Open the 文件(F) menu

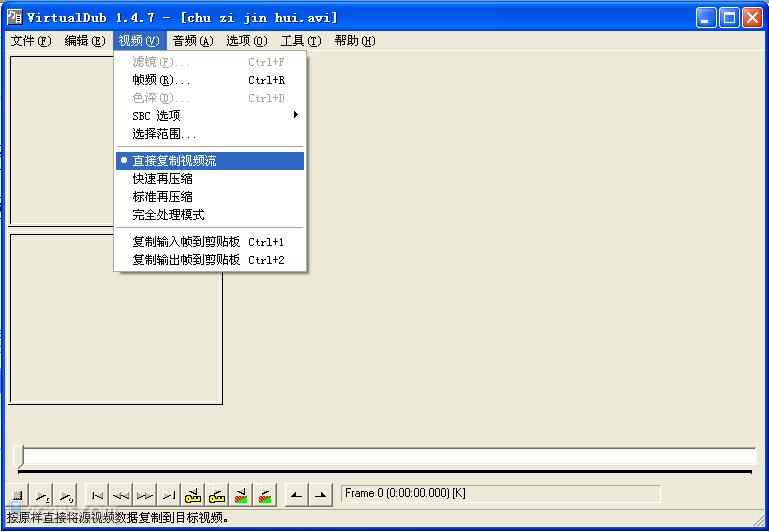[x=31, y=41]
